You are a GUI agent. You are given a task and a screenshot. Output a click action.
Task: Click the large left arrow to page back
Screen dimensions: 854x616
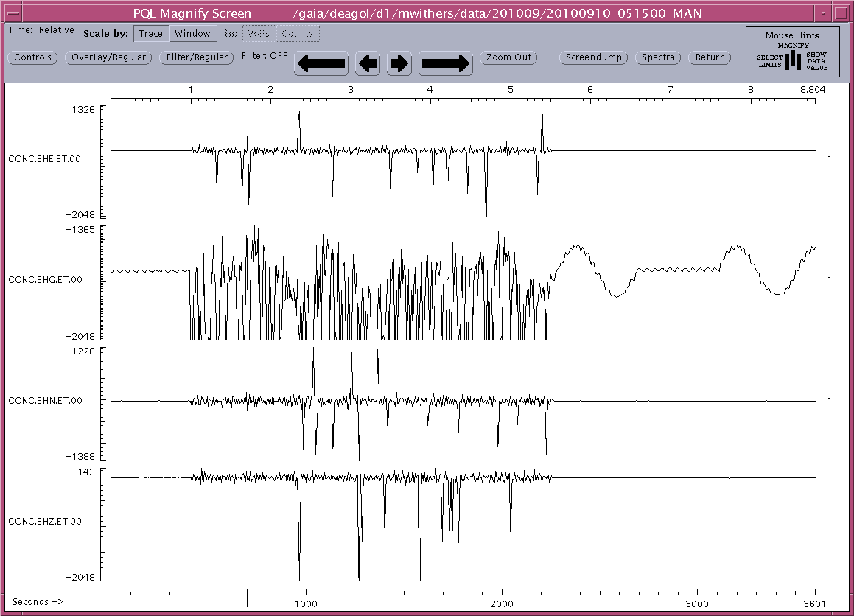(321, 63)
